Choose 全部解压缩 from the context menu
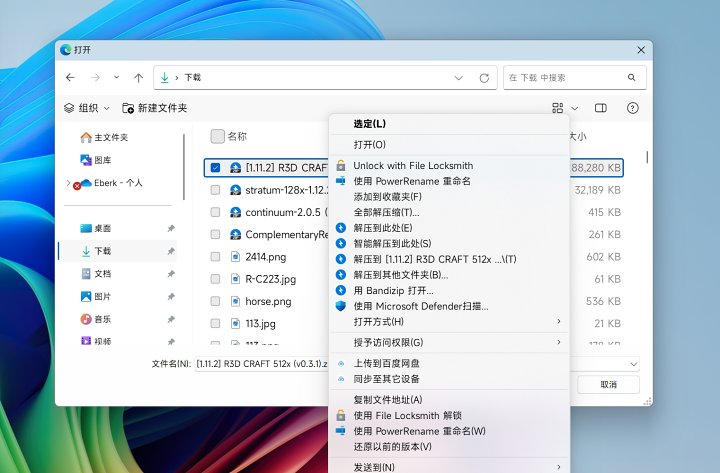 386,212
